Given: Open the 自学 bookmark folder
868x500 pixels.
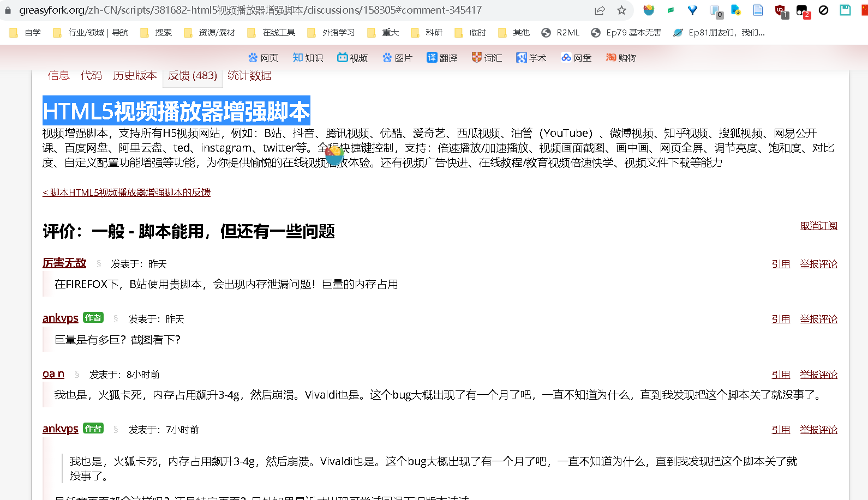Looking at the screenshot, I should point(25,33).
